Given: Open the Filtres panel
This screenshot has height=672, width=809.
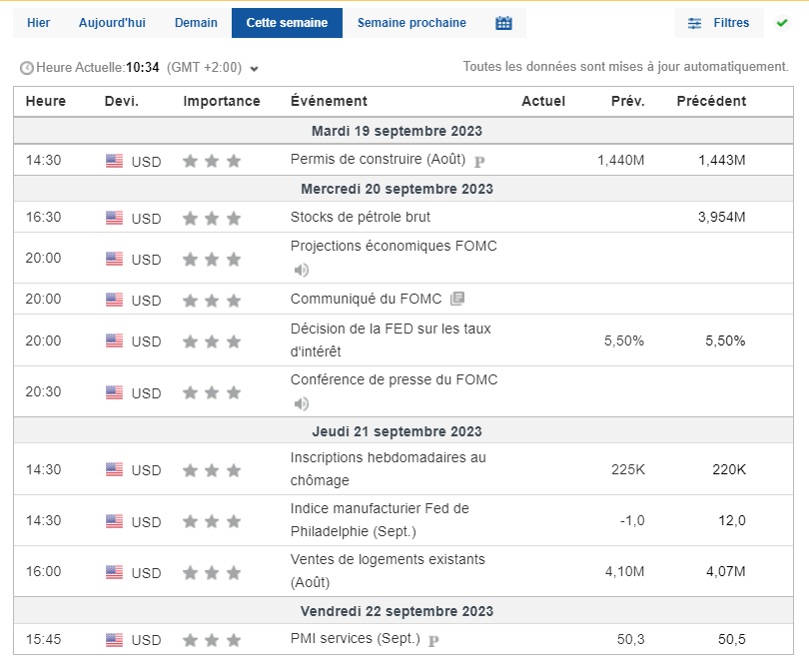Looking at the screenshot, I should 734,22.
